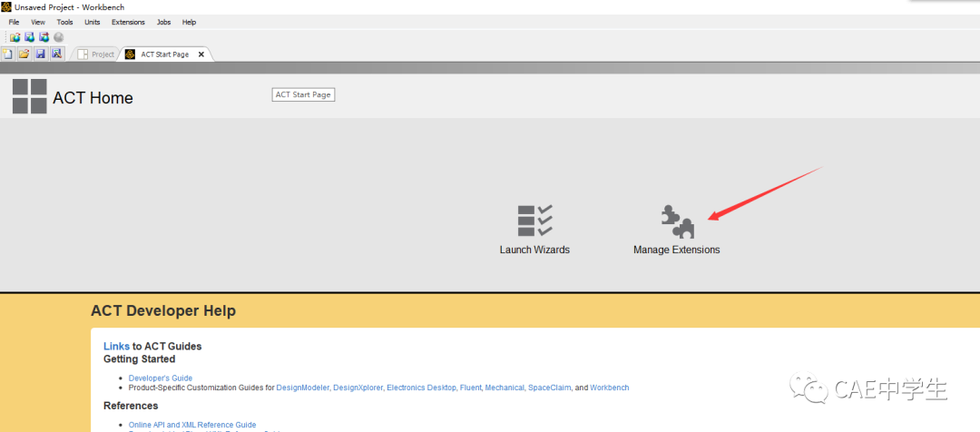This screenshot has width=980, height=432.
Task: Open the Developer's Guide link
Action: point(161,378)
